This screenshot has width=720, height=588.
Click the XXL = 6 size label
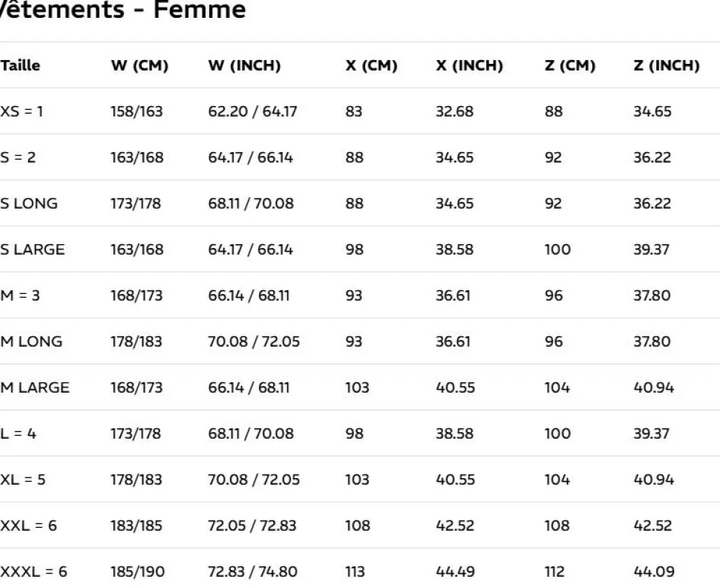[28, 526]
